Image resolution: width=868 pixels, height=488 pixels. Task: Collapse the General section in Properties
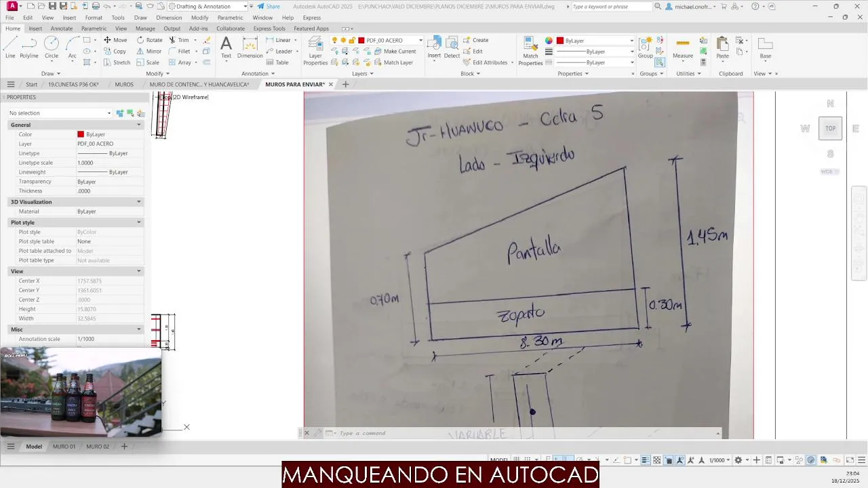(x=139, y=125)
